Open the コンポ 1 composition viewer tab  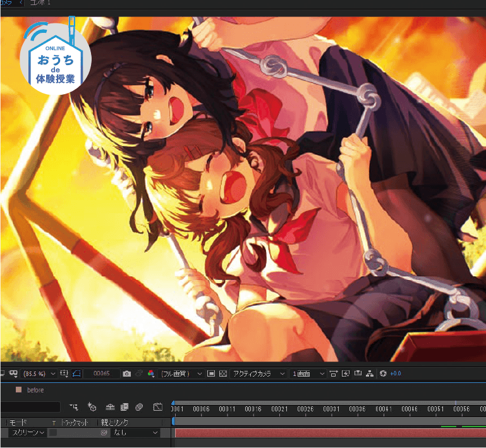pos(40,3)
